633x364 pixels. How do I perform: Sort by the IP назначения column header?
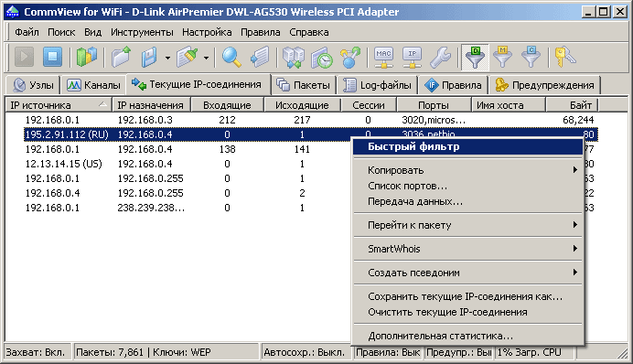[151, 105]
